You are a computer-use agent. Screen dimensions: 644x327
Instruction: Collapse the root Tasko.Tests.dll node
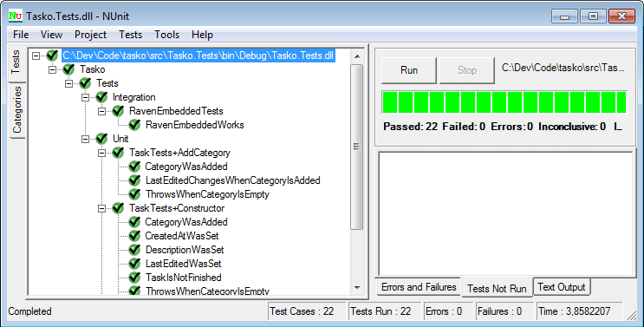36,56
